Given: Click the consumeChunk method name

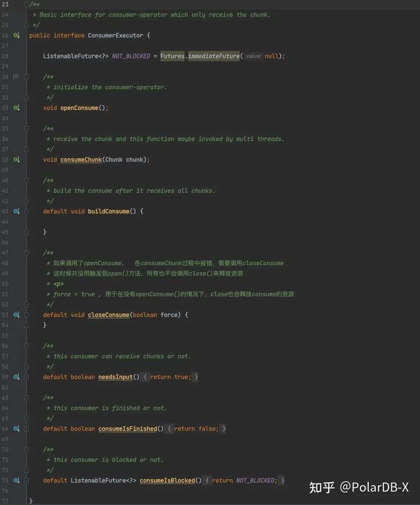Looking at the screenshot, I should point(81,160).
